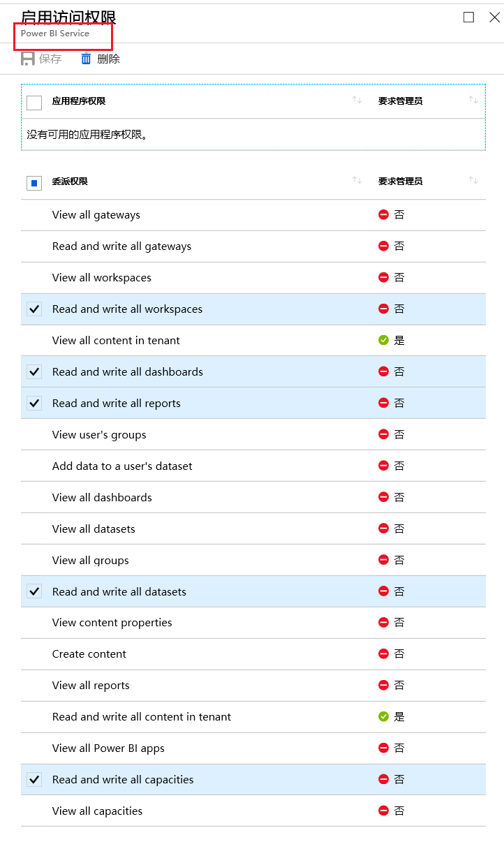Viewport: 504px width, 842px height.
Task: Click the save floppy disk icon
Action: click(x=28, y=59)
